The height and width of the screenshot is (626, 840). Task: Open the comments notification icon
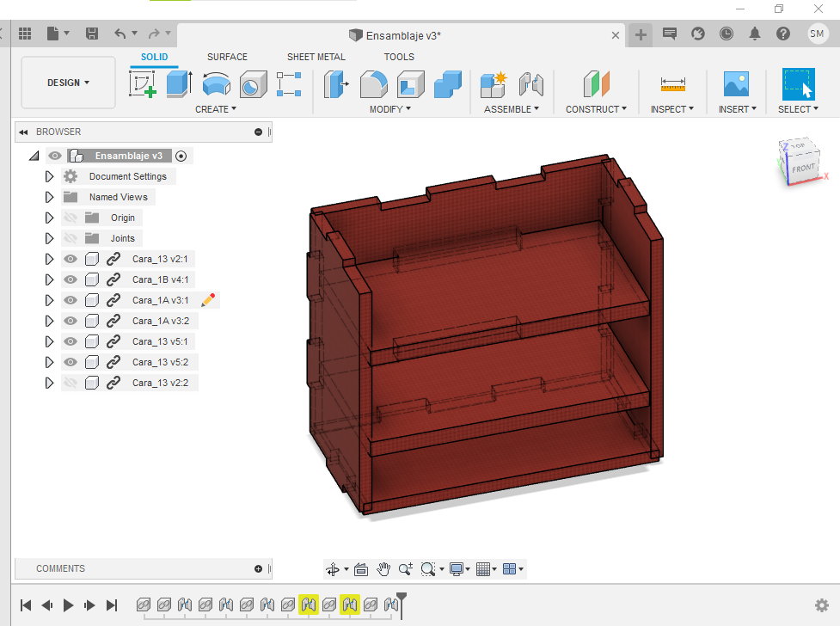[x=669, y=34]
